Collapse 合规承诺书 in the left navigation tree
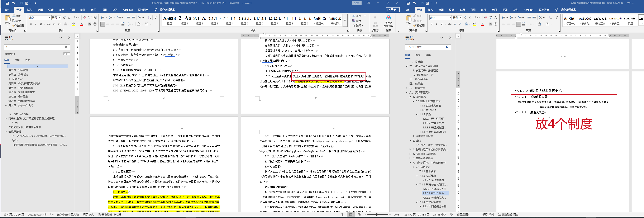The width and height of the screenshot is (644, 218). (x=6, y=132)
